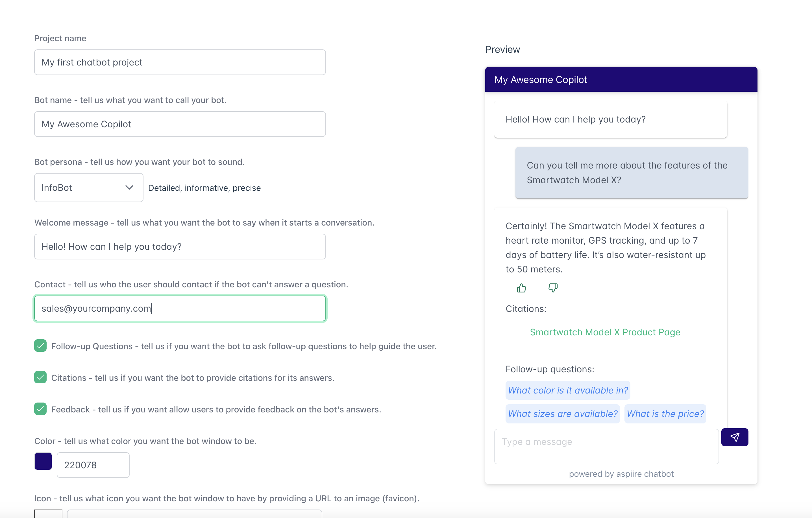Select 'What color is it available in?' suggestion
The height and width of the screenshot is (518, 812).
pyautogui.click(x=568, y=390)
